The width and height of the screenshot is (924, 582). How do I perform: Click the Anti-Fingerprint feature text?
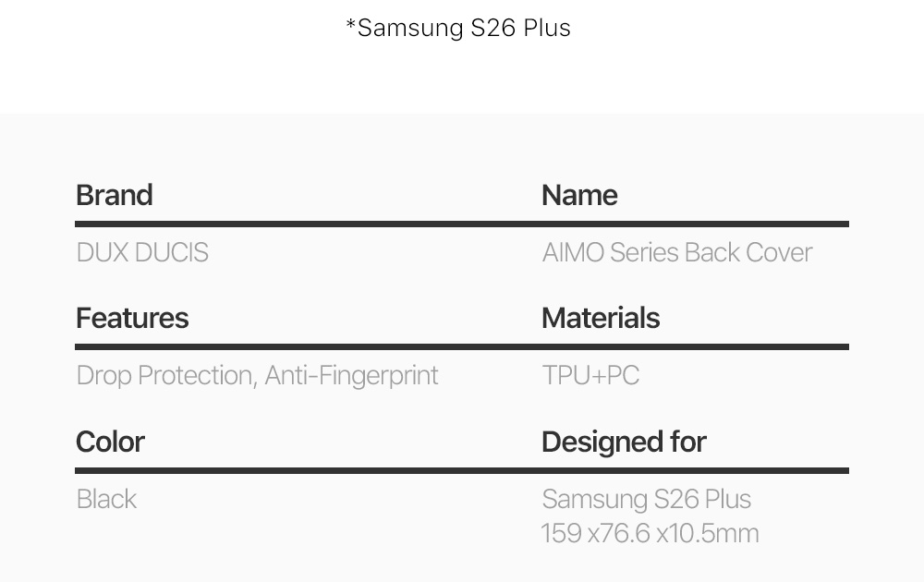[x=352, y=375]
